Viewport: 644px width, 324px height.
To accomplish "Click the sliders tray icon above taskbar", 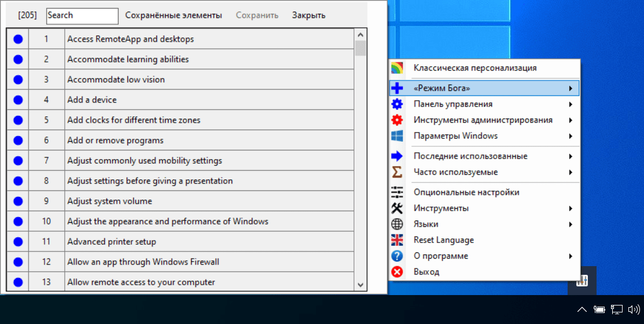I will point(582,281).
